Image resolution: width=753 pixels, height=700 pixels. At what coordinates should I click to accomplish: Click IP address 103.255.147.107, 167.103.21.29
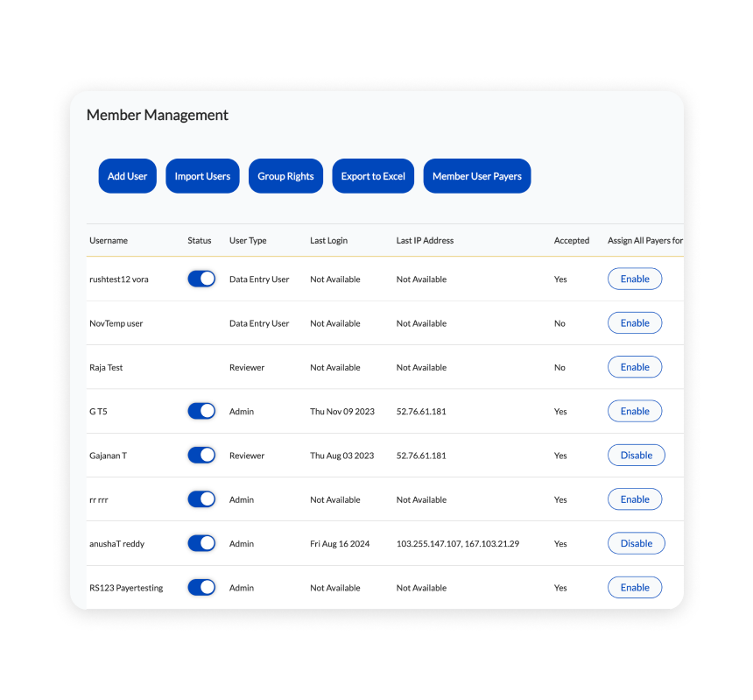(458, 544)
